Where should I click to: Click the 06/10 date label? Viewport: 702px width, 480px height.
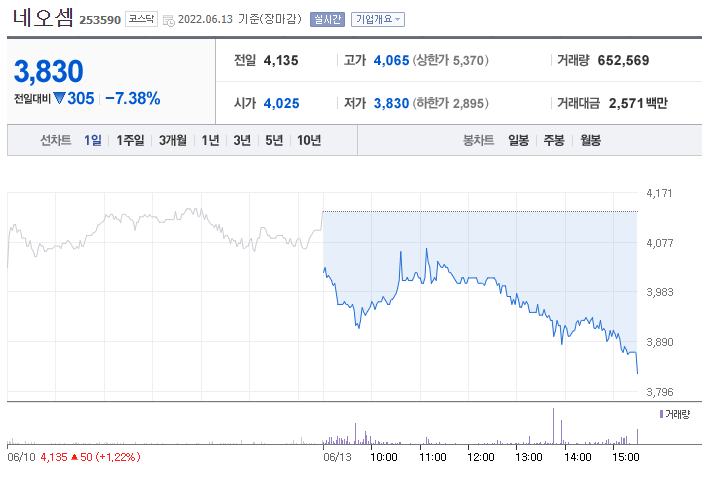tap(21, 457)
